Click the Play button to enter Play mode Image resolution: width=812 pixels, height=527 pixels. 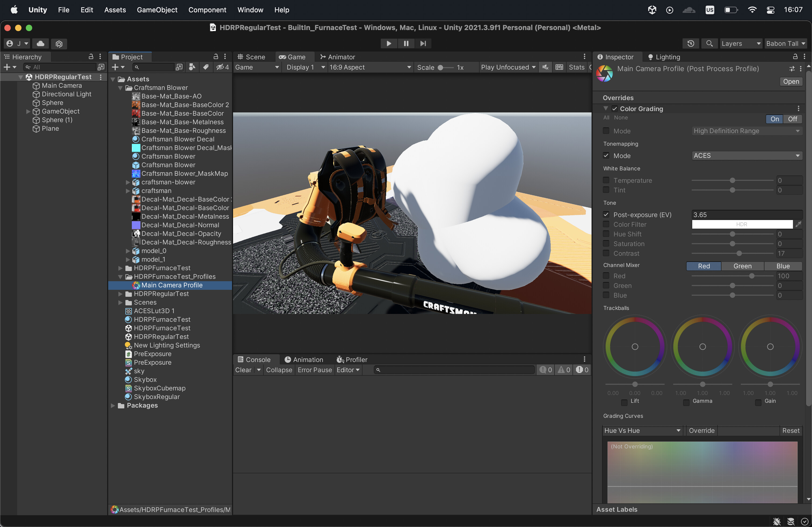[388, 43]
